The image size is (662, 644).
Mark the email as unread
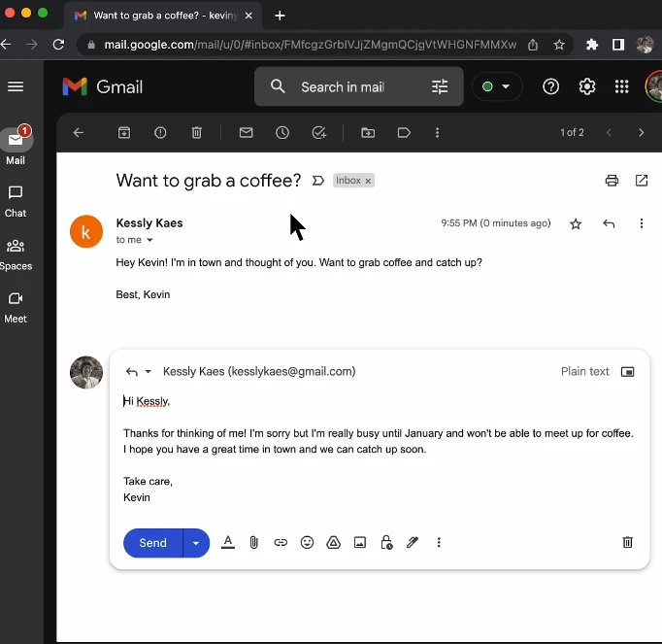(247, 133)
